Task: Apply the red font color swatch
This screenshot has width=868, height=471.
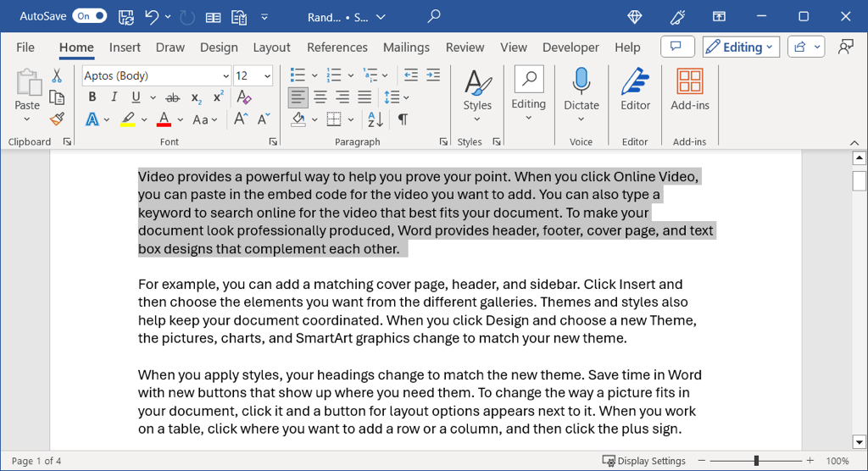Action: coord(164,119)
